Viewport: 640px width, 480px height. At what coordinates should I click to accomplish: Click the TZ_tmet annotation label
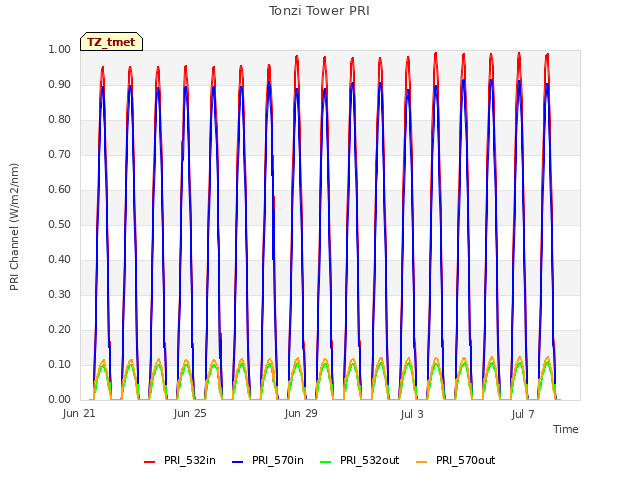coord(111,42)
